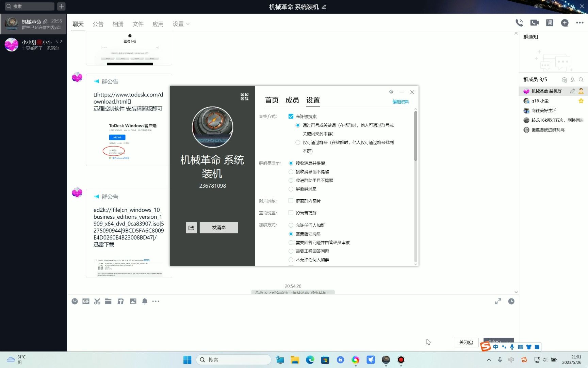This screenshot has height=368, width=588.
Task: Open the emoji picker in the chat toolbar
Action: coord(75,301)
